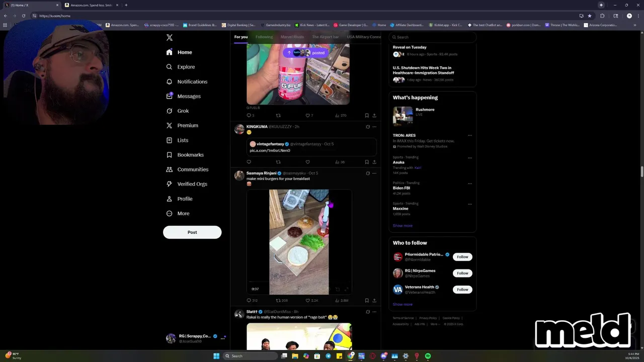Switch to the For you tab

[241, 37]
